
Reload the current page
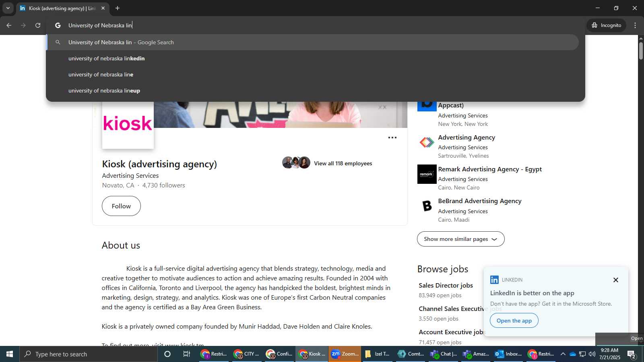(x=38, y=25)
